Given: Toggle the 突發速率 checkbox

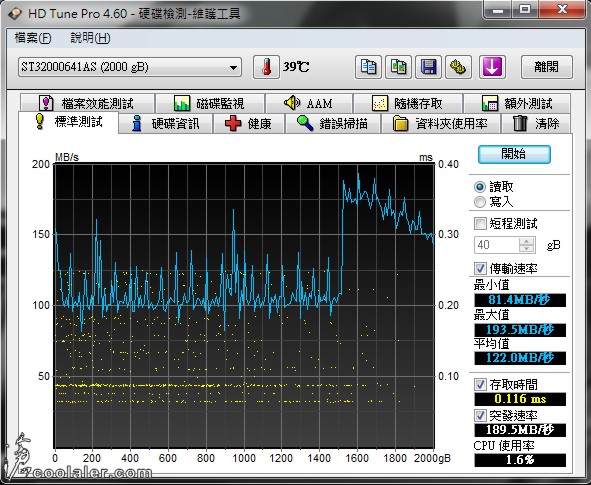Looking at the screenshot, I should pos(480,415).
